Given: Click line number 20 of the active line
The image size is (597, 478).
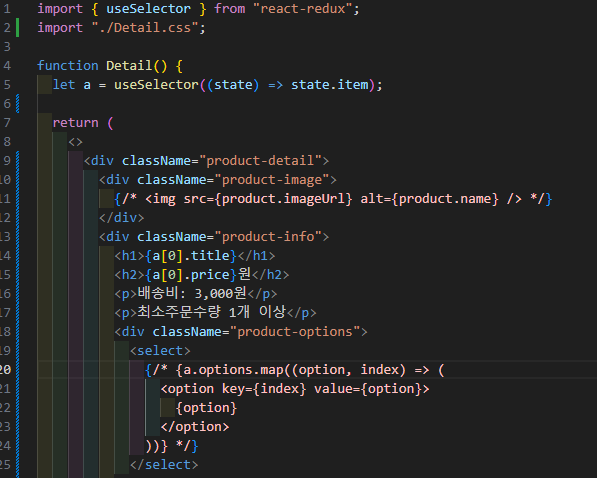Looking at the screenshot, I should click(x=5, y=369).
